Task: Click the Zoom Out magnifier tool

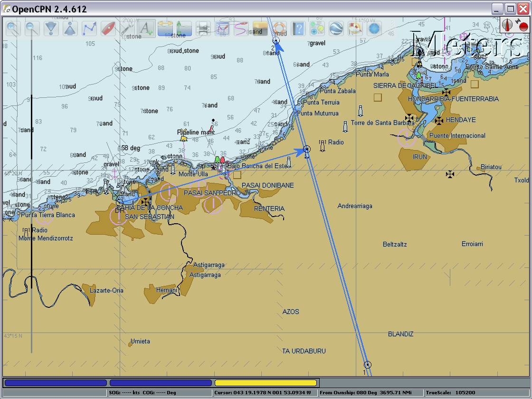Action: pos(32,28)
